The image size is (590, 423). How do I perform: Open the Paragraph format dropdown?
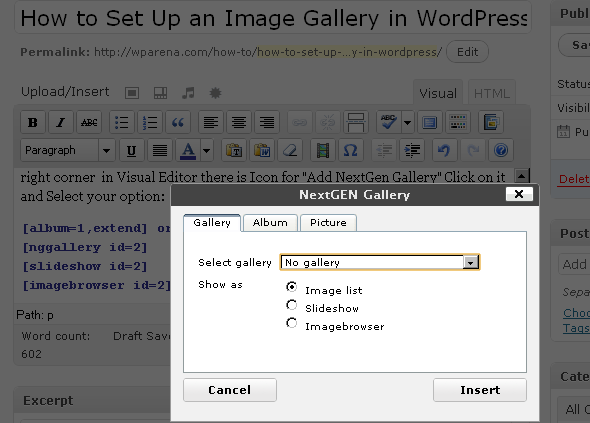pos(68,150)
